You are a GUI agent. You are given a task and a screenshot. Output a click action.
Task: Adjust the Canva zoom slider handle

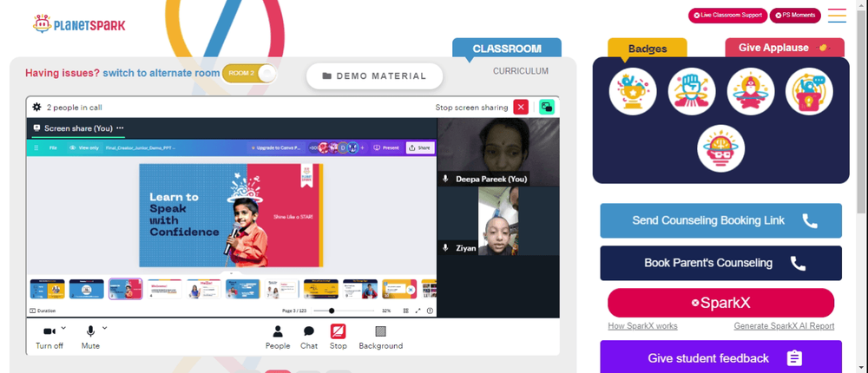(x=332, y=311)
